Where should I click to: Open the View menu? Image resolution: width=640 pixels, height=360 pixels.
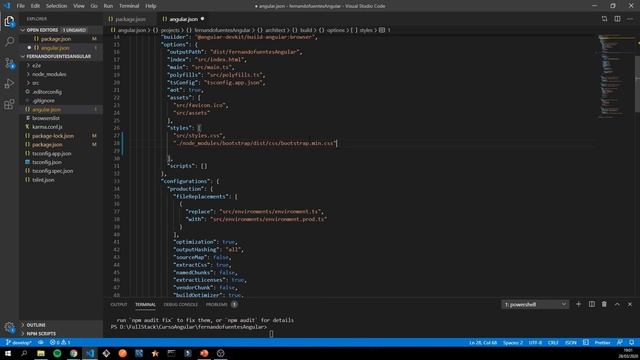pos(79,6)
